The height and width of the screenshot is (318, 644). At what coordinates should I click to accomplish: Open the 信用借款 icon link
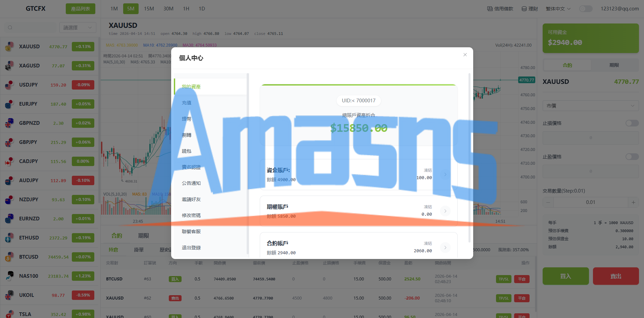coord(500,9)
